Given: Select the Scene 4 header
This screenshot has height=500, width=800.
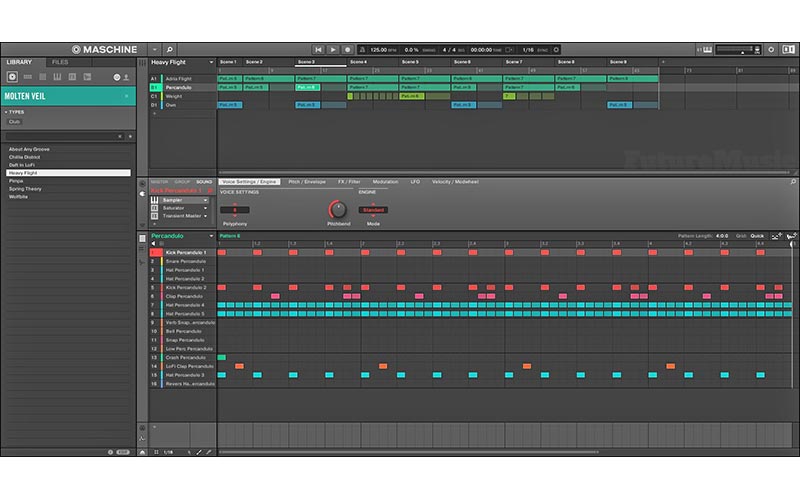Looking at the screenshot, I should tap(359, 62).
